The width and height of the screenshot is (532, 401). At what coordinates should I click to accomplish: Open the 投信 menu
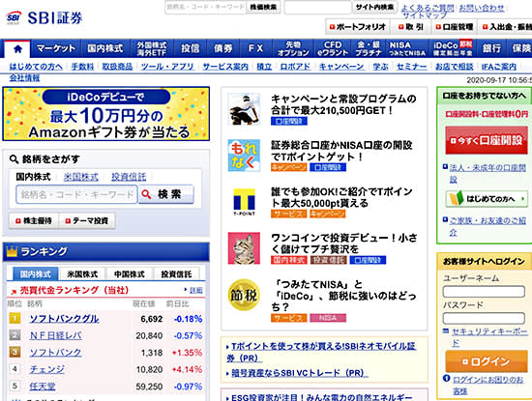pos(190,48)
